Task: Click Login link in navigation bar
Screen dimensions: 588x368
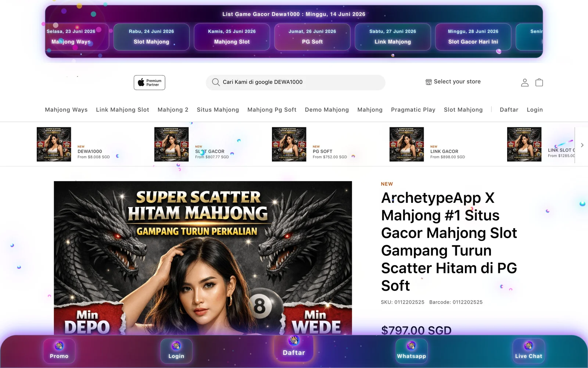Action: coord(535,110)
